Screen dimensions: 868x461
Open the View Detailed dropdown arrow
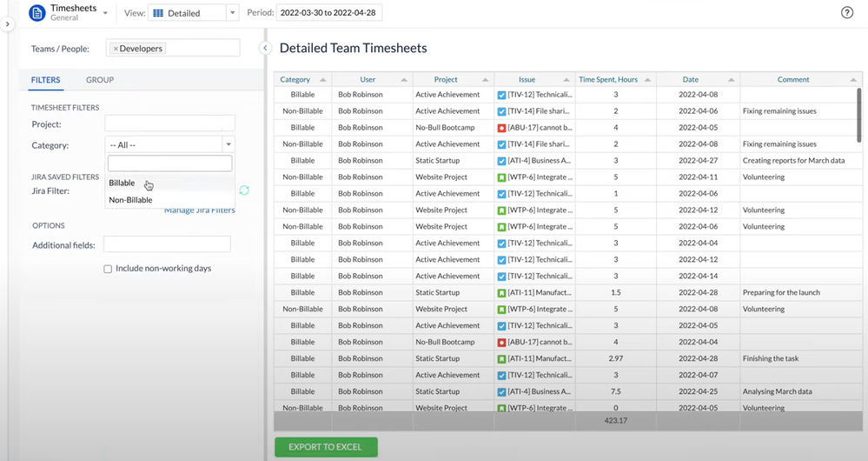pos(233,13)
